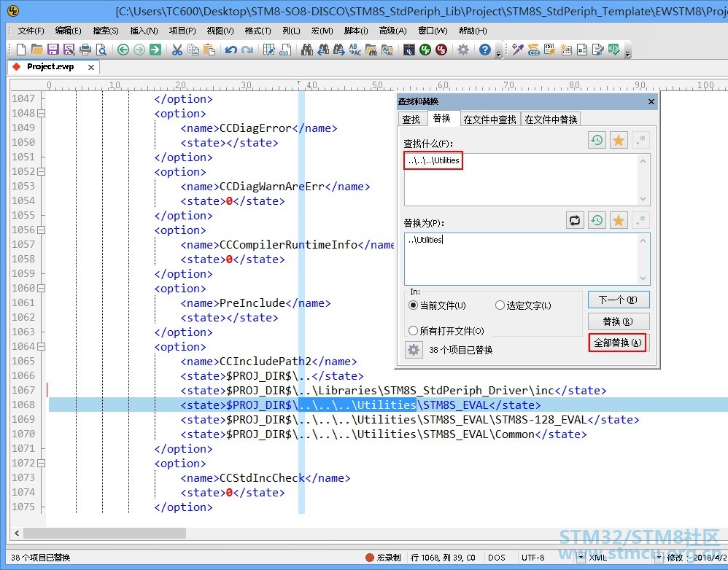The image size is (728, 570).
Task: Open 搜索(S) menu
Action: (x=105, y=31)
